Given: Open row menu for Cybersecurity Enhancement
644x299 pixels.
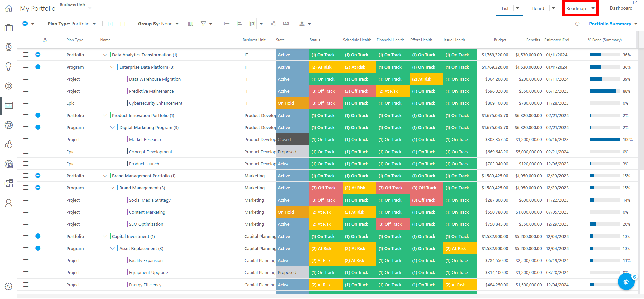Looking at the screenshot, I should pos(26,103).
